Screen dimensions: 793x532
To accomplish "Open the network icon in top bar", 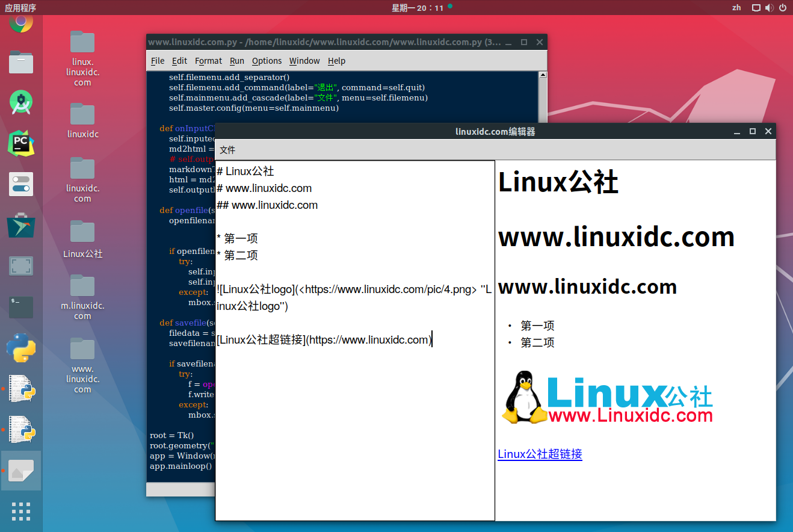I will point(756,8).
